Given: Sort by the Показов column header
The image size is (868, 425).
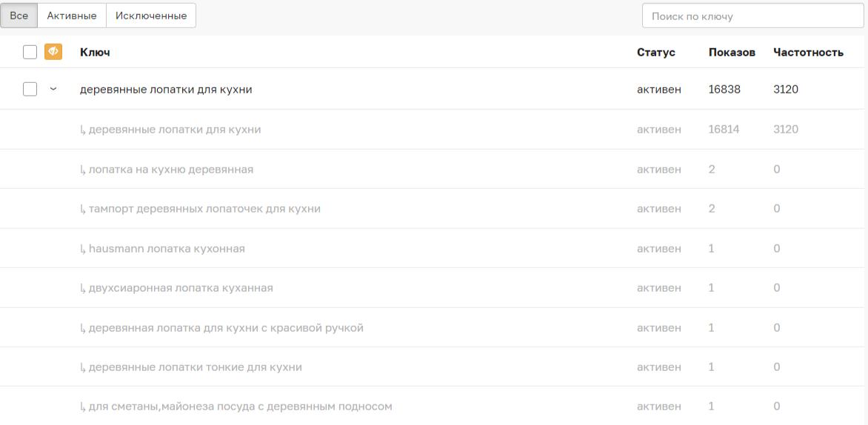Looking at the screenshot, I should pyautogui.click(x=732, y=53).
